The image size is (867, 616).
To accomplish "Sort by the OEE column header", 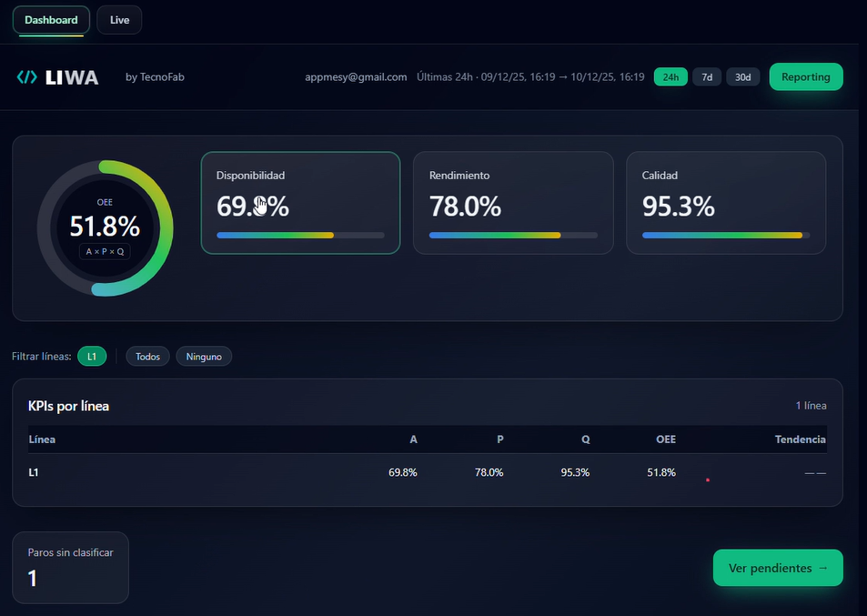I will (666, 439).
